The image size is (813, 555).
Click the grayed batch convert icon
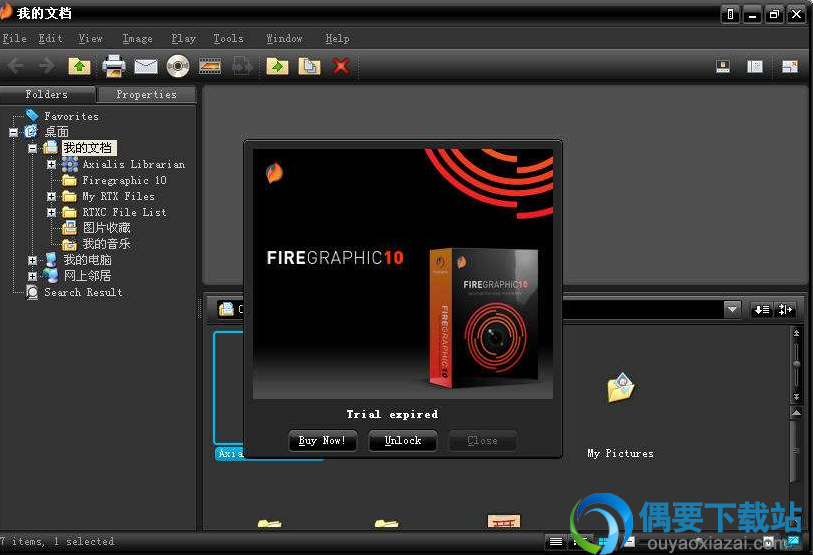coord(242,66)
